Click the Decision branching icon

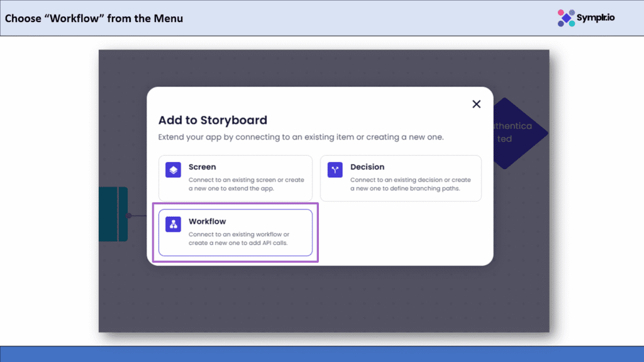point(335,170)
